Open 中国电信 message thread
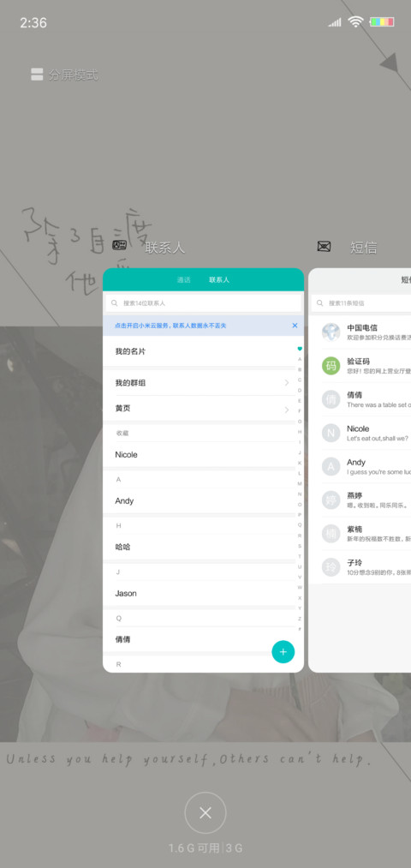Image resolution: width=411 pixels, height=868 pixels. coord(361,332)
